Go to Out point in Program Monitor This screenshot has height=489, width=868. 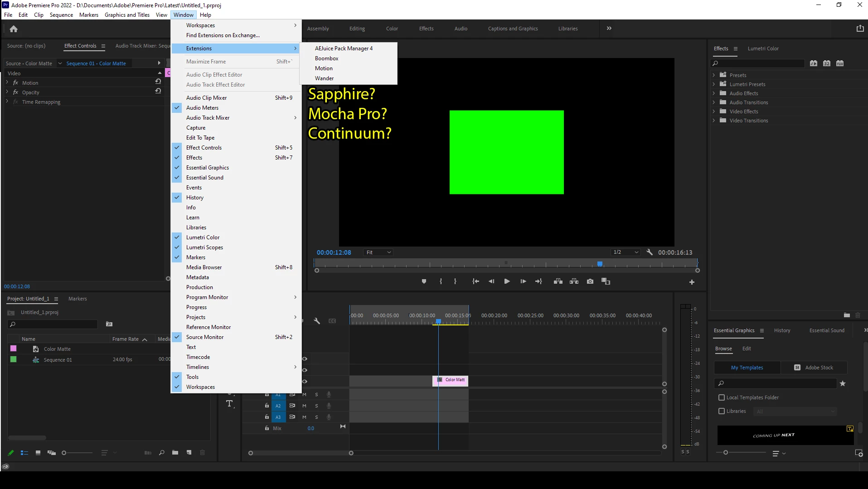tap(538, 281)
